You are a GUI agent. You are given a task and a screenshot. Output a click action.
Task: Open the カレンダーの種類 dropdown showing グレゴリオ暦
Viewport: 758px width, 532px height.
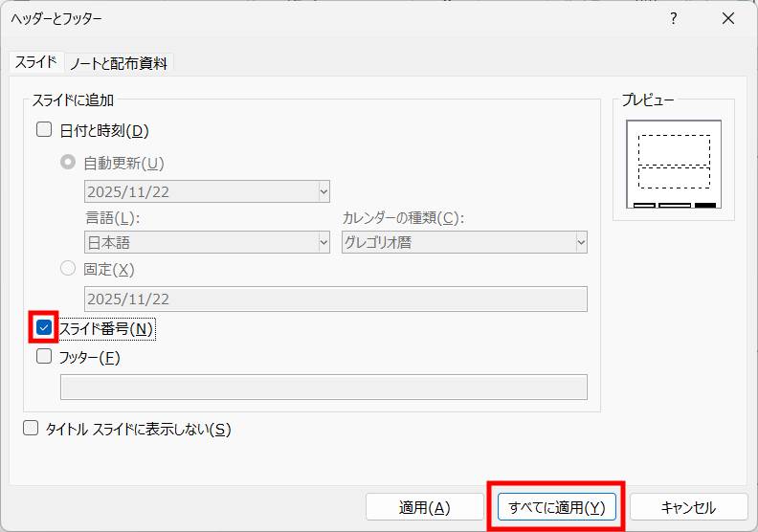[x=464, y=242]
